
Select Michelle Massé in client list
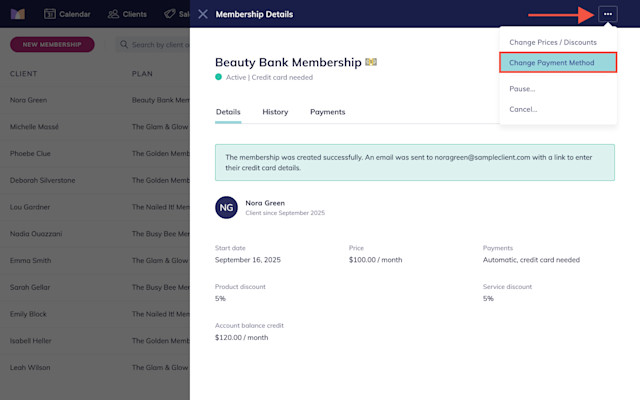click(34, 127)
